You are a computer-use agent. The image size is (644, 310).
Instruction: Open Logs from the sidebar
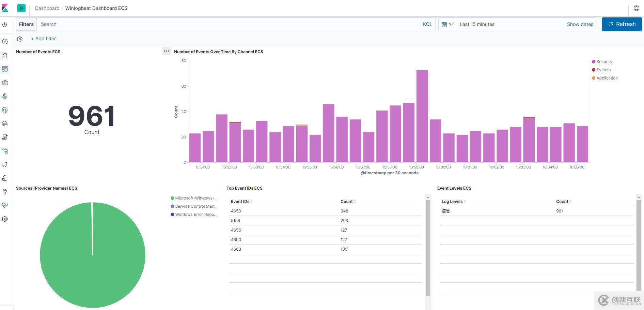pos(5,137)
